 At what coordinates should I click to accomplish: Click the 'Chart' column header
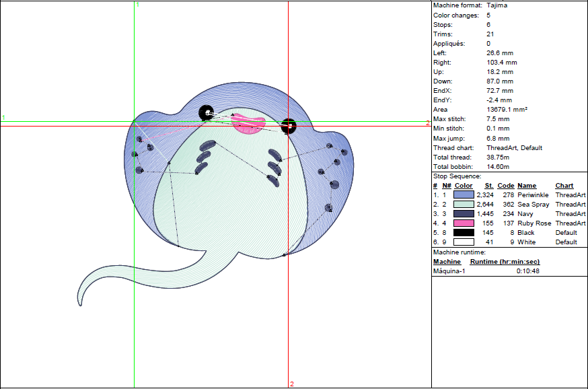[564, 185]
